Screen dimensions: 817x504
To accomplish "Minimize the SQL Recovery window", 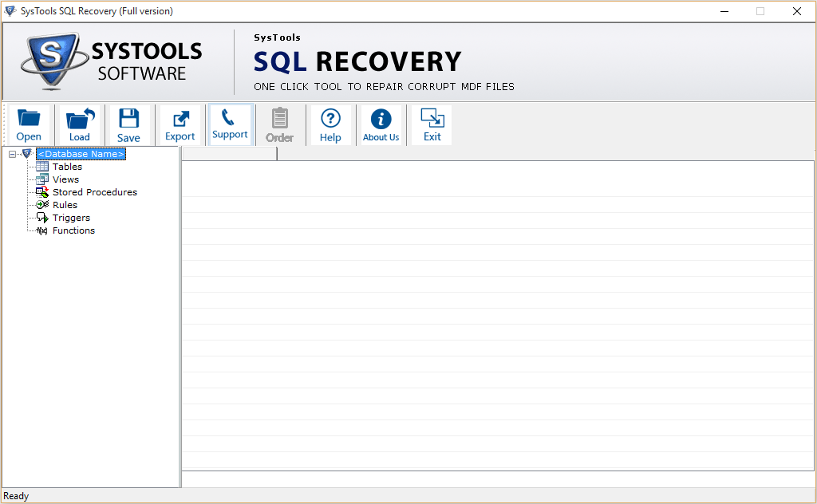I will click(x=724, y=11).
